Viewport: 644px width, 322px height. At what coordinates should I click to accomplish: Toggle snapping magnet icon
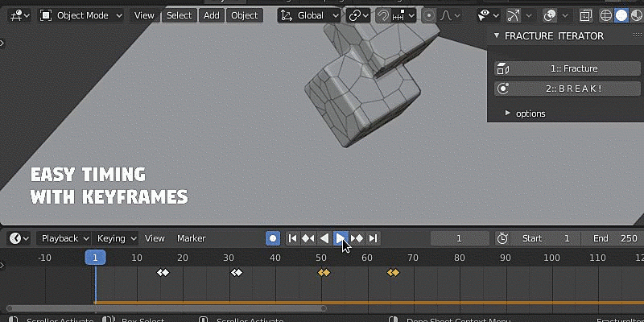384,15
